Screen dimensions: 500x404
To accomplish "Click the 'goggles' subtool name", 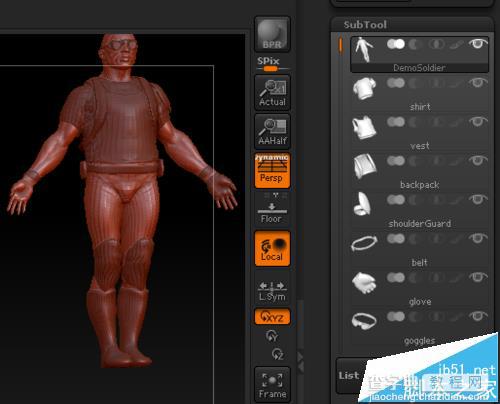I will pos(420,341).
